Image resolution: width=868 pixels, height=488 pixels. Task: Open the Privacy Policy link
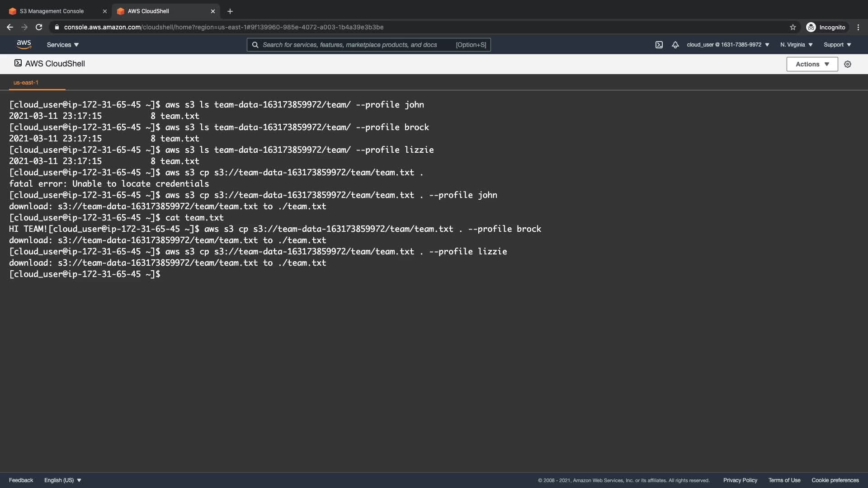[740, 480]
